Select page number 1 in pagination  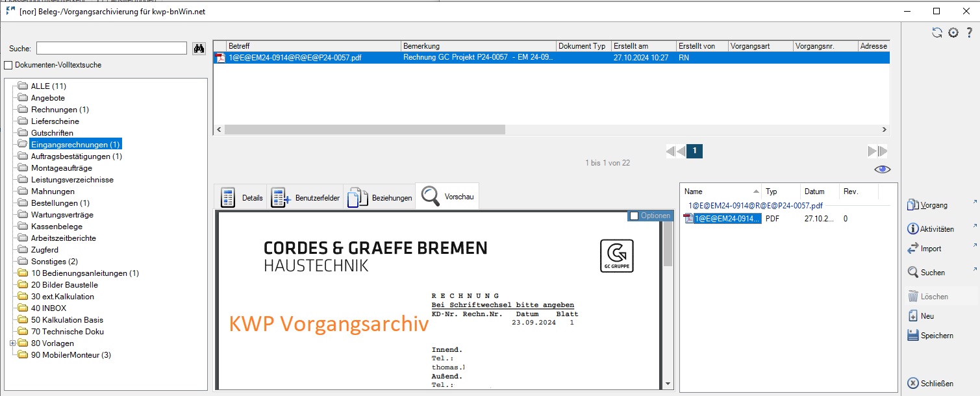[694, 151]
